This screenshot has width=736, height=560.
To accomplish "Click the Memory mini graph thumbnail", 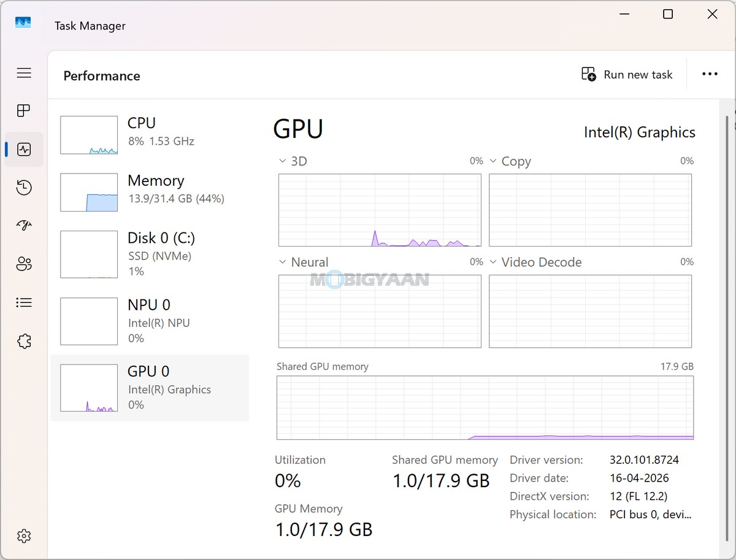I will point(89,192).
